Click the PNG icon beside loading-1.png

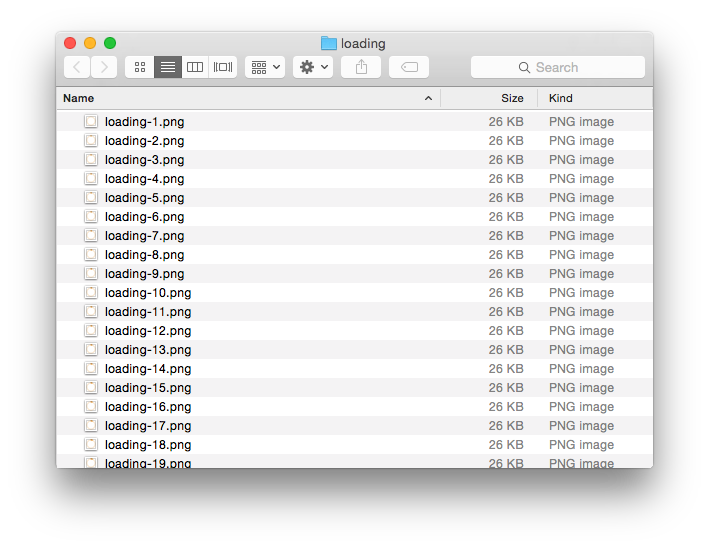coord(91,121)
